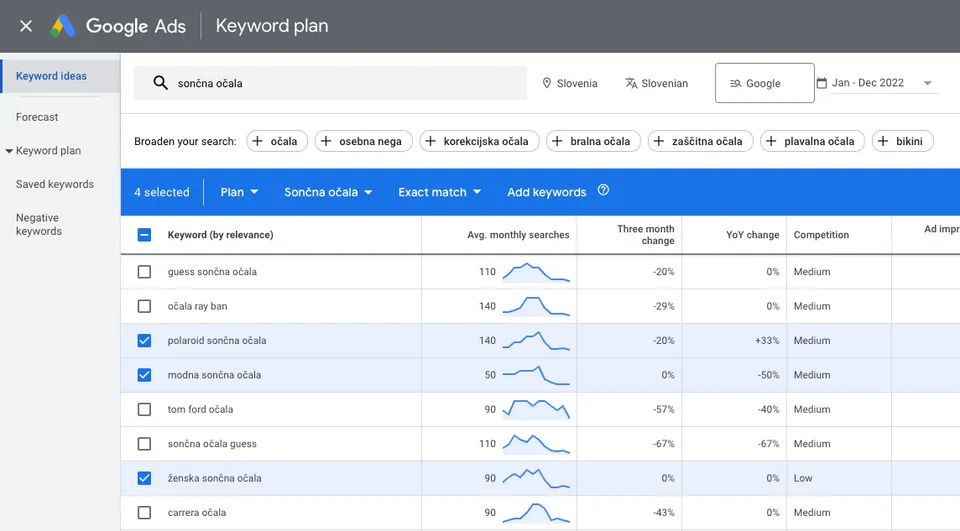Open the Sončna očala ad group dropdown
The width and height of the screenshot is (960, 531).
coord(328,192)
